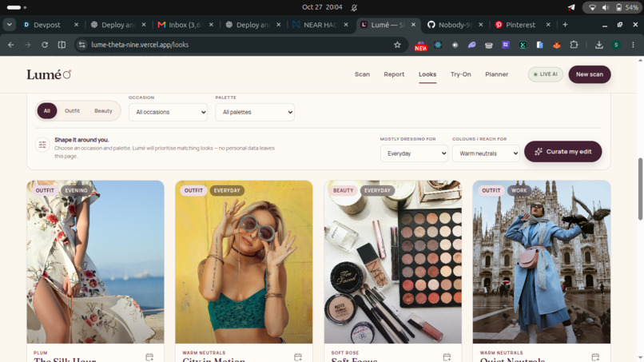Click the LIVE AI status badge
The width and height of the screenshot is (644, 362).
[x=546, y=74]
